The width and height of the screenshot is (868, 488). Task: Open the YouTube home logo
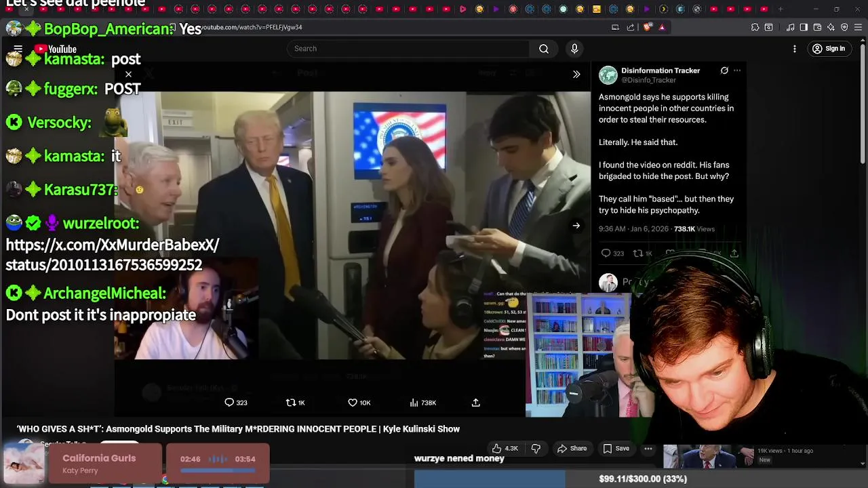coord(56,49)
